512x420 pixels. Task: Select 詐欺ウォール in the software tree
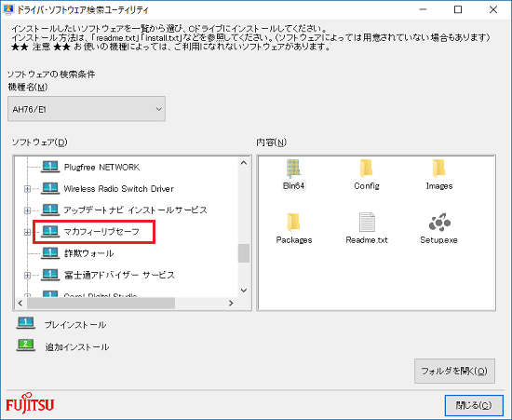(x=88, y=253)
